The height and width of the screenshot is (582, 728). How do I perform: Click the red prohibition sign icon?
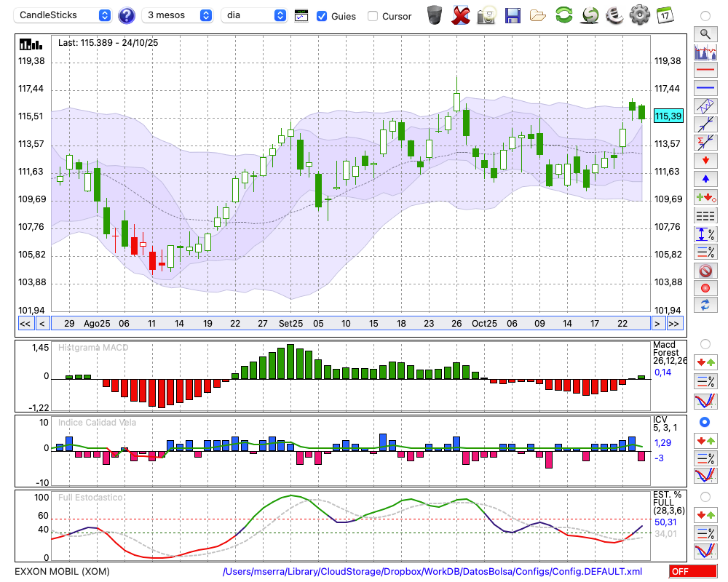pos(705,271)
